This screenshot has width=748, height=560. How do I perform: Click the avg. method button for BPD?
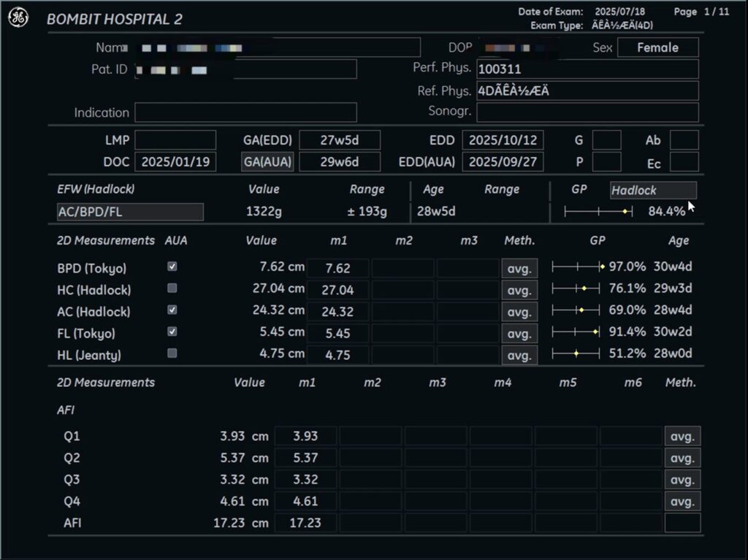(x=519, y=268)
